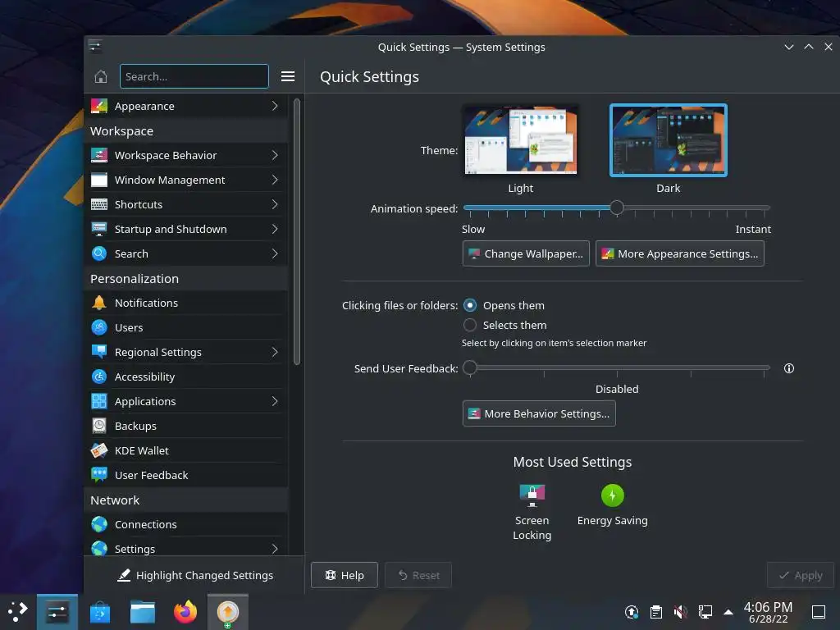
Task: Expand the Search category chevron
Action: coord(275,254)
